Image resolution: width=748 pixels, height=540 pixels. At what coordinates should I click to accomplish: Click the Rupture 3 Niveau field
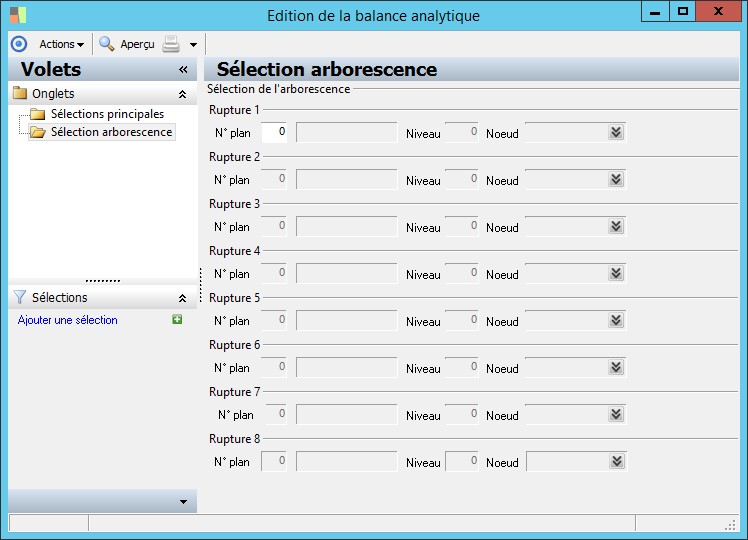pyautogui.click(x=462, y=226)
